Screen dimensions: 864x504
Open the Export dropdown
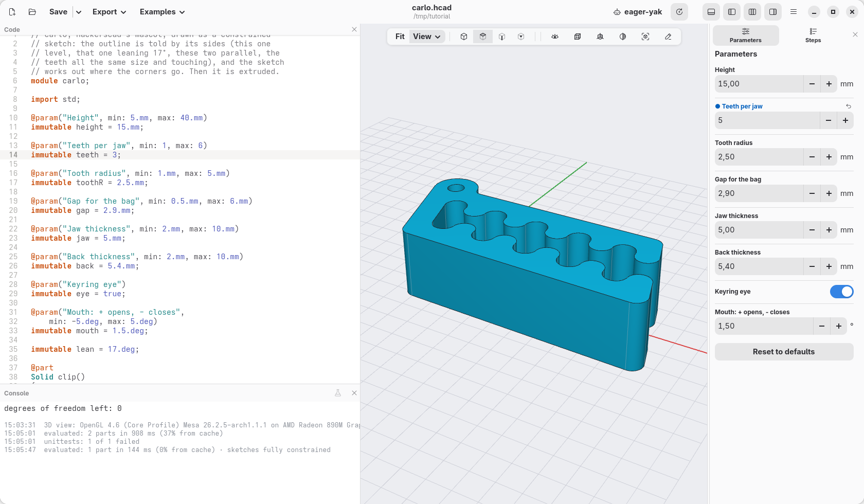[109, 12]
